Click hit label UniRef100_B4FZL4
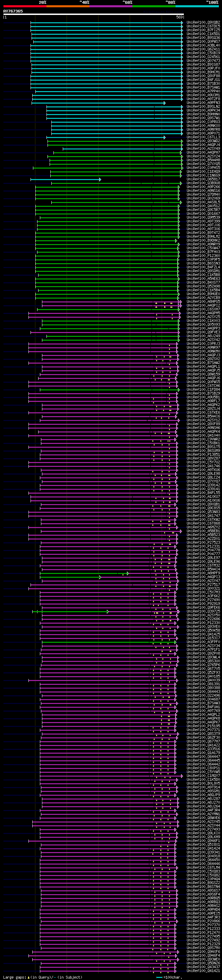 click(203, 267)
